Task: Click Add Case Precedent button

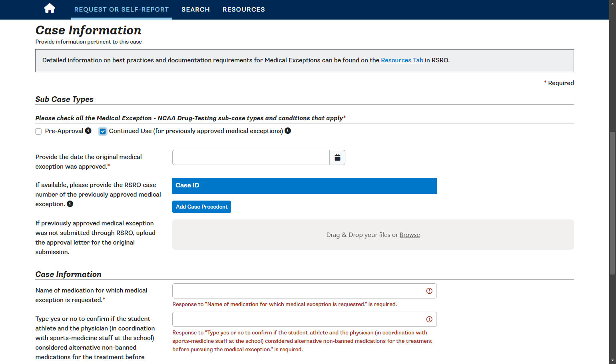Action: pos(201,207)
